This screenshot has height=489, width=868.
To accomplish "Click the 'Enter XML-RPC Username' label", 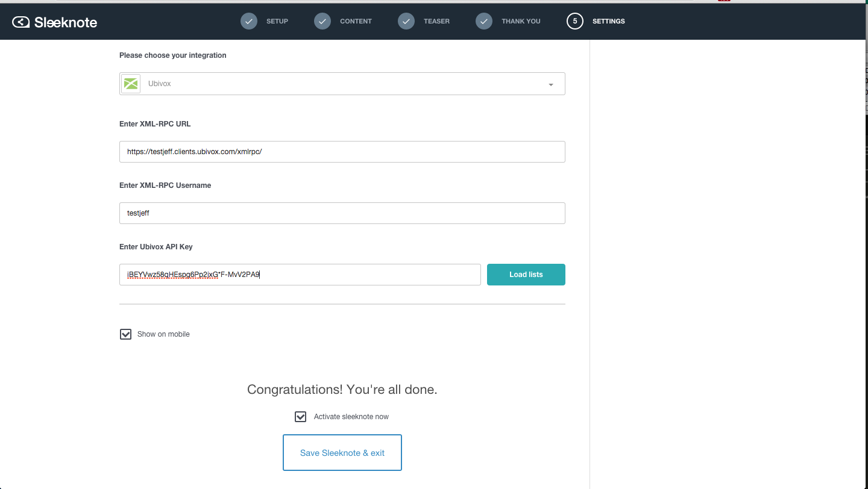I will click(165, 185).
